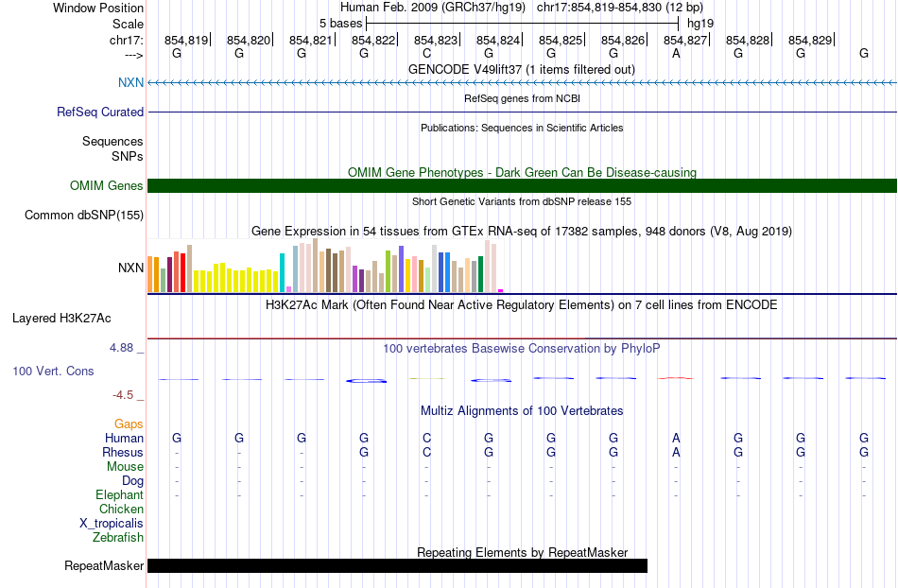Click the Scale label
Screen dimensions: 898x588
pos(128,24)
